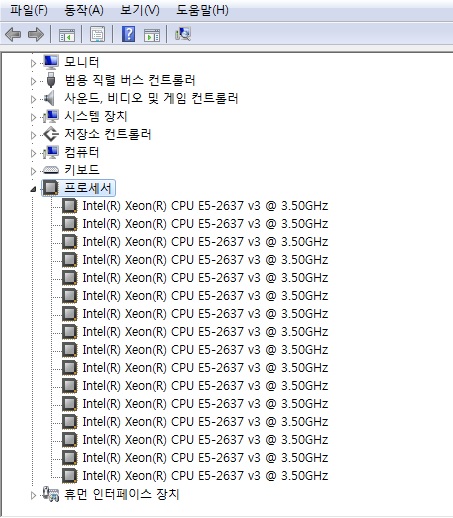Expand the 키보드 node
The height and width of the screenshot is (518, 453).
point(33,171)
